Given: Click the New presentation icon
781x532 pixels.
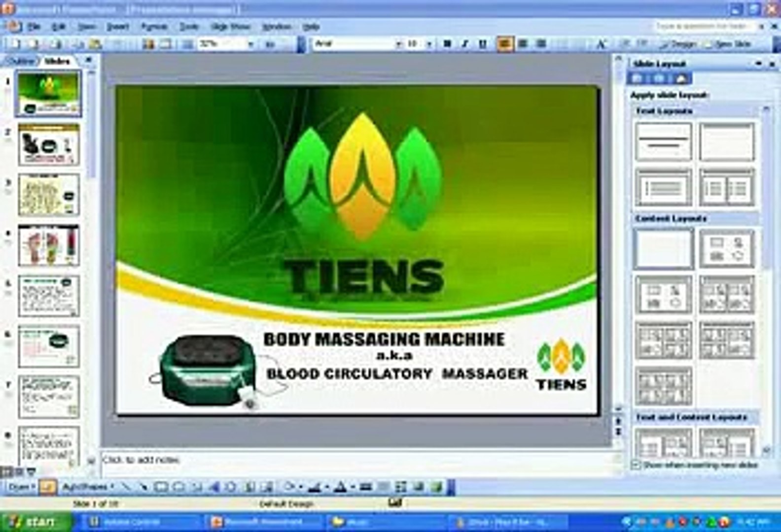Looking at the screenshot, I should [x=15, y=44].
